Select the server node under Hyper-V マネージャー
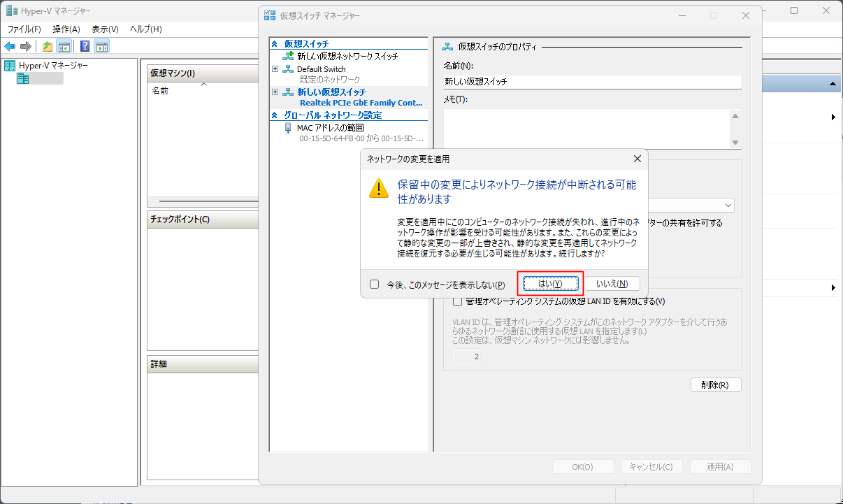This screenshot has width=843, height=504. click(41, 79)
